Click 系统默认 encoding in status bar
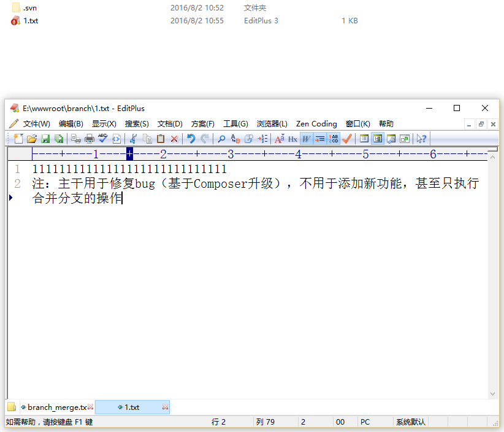This screenshot has height=432, width=504. tap(410, 422)
